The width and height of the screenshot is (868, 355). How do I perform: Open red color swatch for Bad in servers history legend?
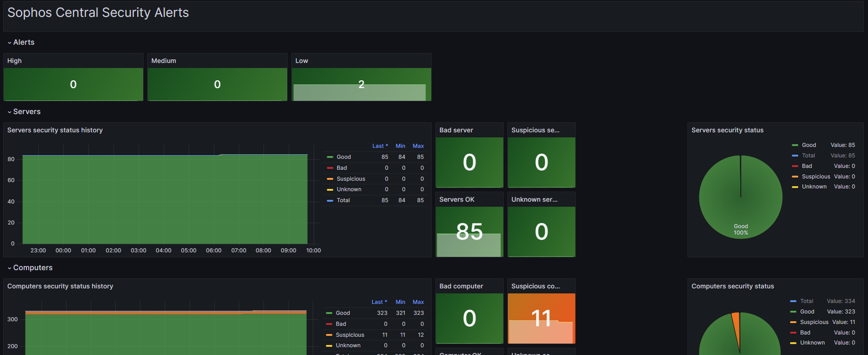point(330,168)
